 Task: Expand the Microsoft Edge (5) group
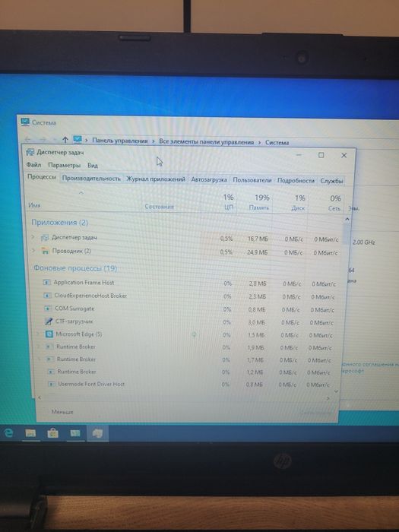click(38, 334)
